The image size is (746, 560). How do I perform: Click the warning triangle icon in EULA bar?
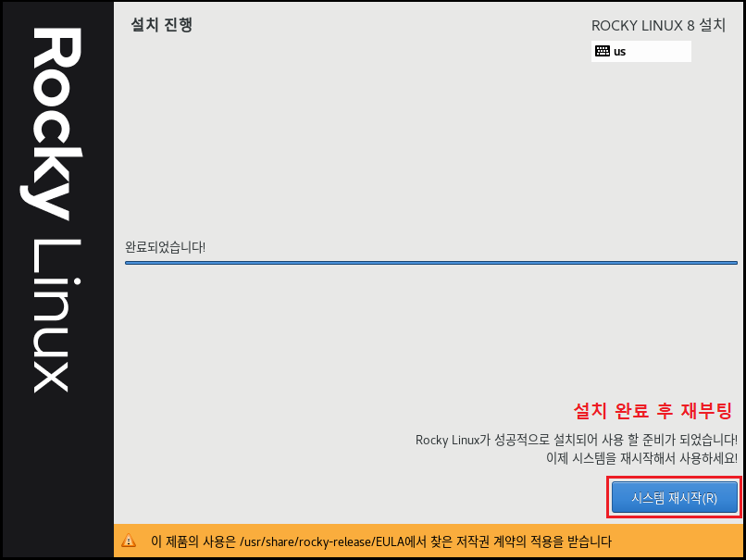[x=129, y=541]
